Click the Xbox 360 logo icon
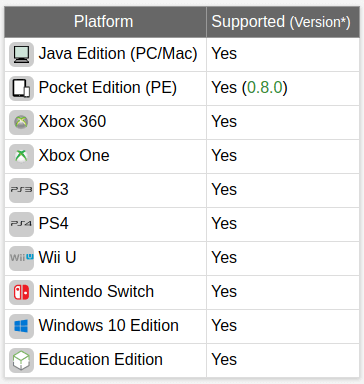This screenshot has width=364, height=384. click(21, 122)
